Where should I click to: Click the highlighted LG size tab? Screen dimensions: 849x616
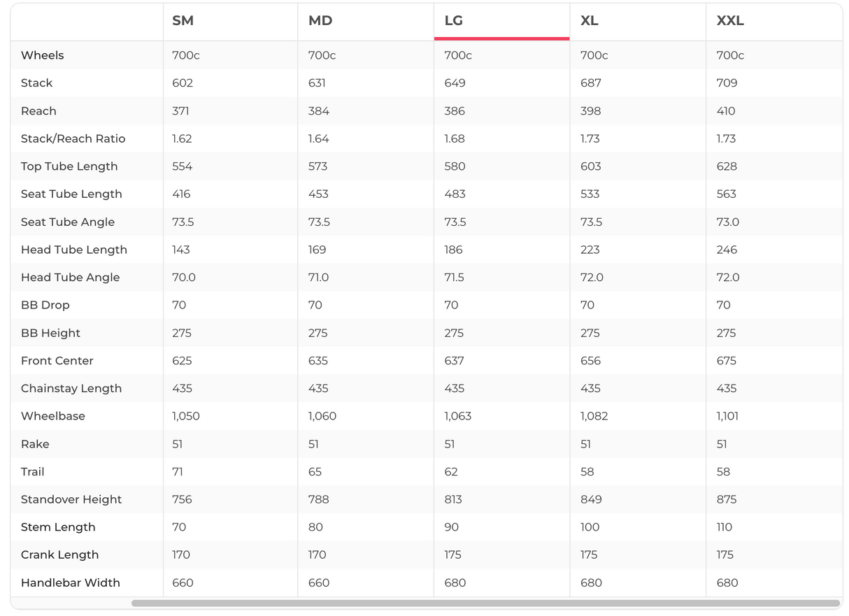pyautogui.click(x=454, y=21)
